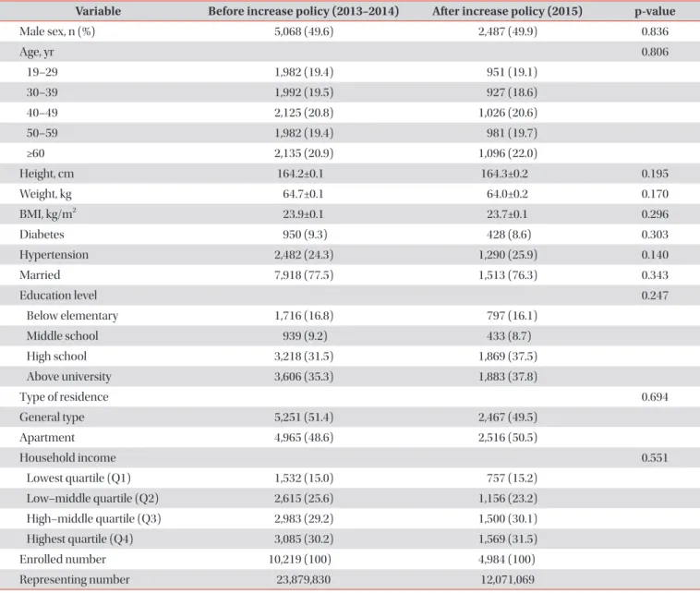Screen dimensions: 700x593
Task: Select the 'Apartment' row label
Action: click(x=47, y=438)
